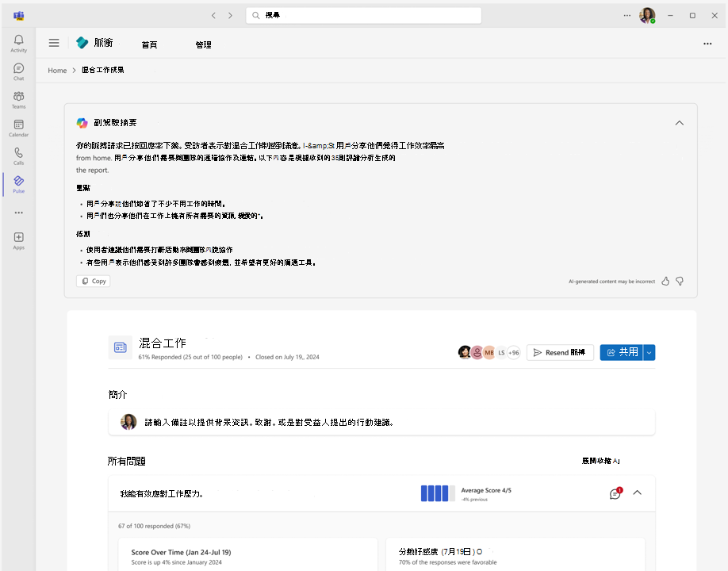Open the 共用 share dropdown arrow
This screenshot has height=571, width=728.
point(649,352)
